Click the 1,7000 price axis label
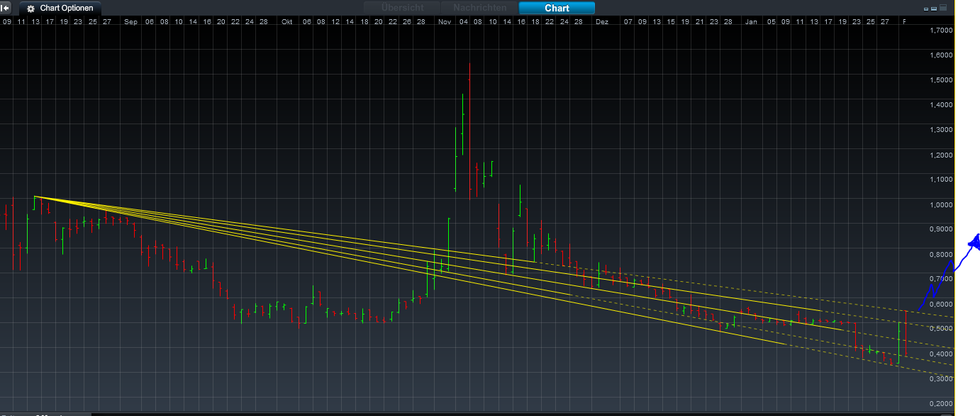 click(940, 31)
